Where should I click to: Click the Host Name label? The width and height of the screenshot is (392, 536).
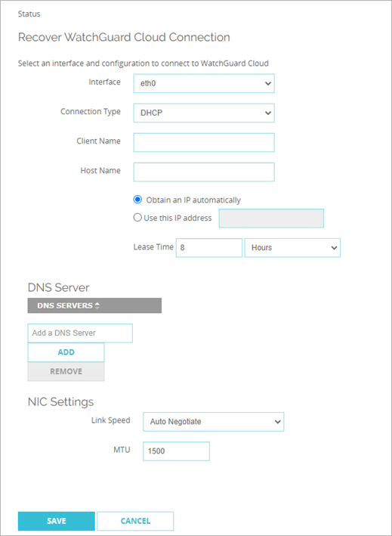point(100,170)
